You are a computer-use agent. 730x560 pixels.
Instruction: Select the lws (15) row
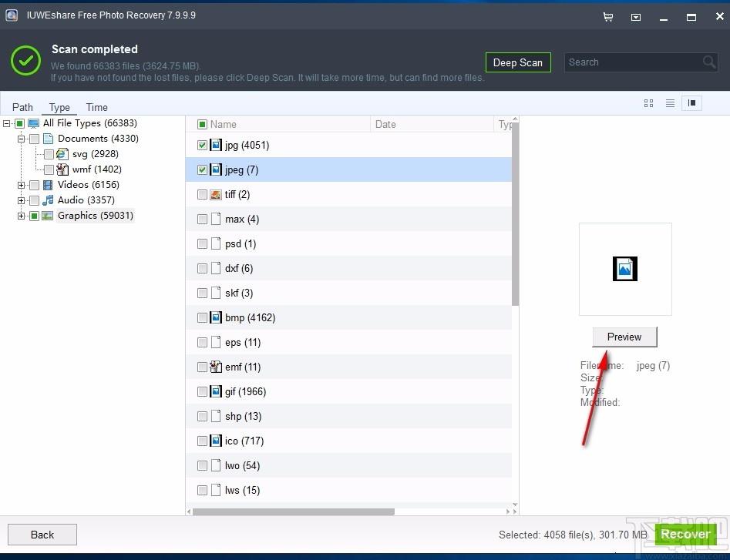pos(348,490)
